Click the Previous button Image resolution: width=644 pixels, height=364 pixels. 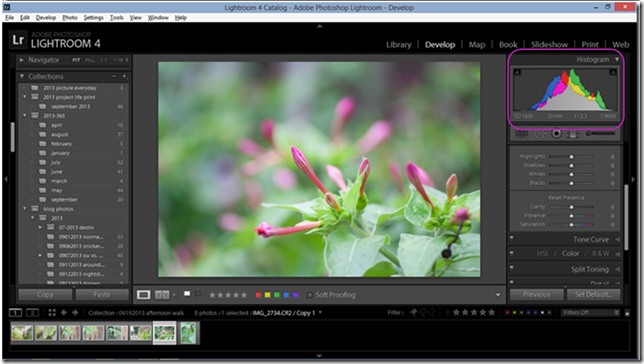tap(536, 295)
